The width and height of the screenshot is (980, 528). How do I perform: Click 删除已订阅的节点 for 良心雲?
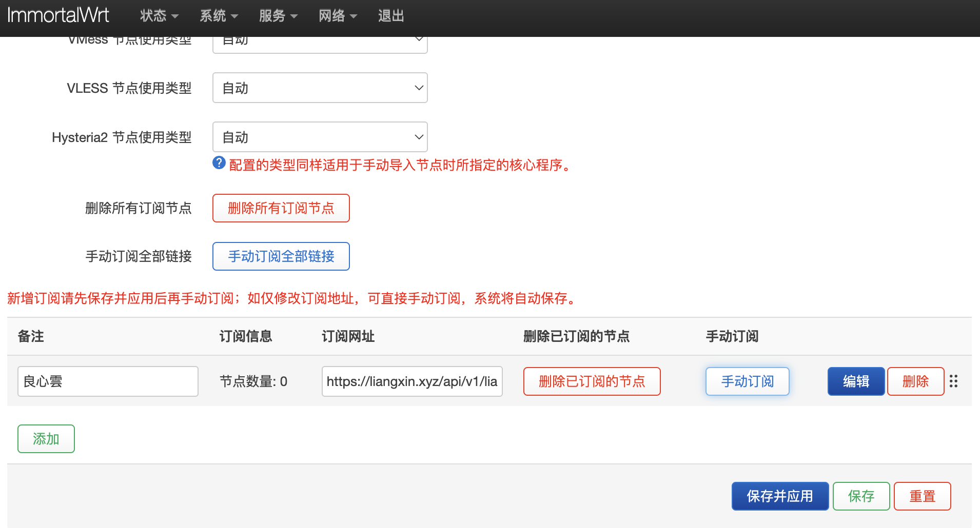[x=592, y=381]
